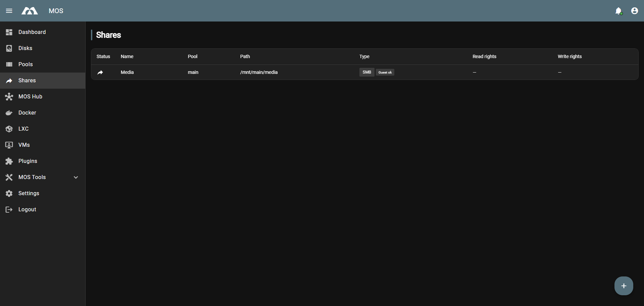The width and height of the screenshot is (644, 306).
Task: Open Settings from the sidebar
Action: pyautogui.click(x=29, y=193)
